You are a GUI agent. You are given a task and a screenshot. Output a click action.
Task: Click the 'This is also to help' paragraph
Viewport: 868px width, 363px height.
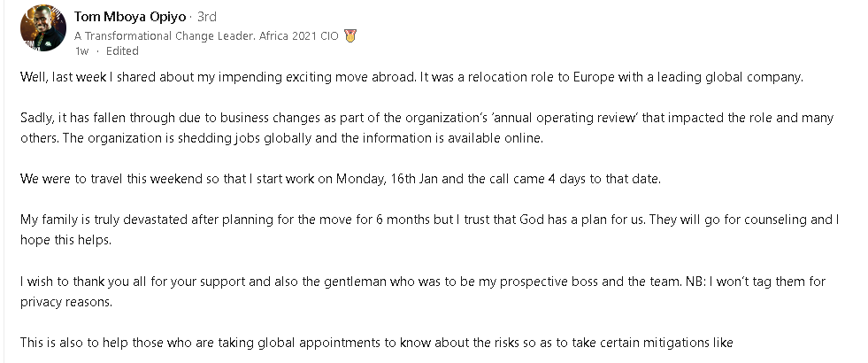click(376, 343)
